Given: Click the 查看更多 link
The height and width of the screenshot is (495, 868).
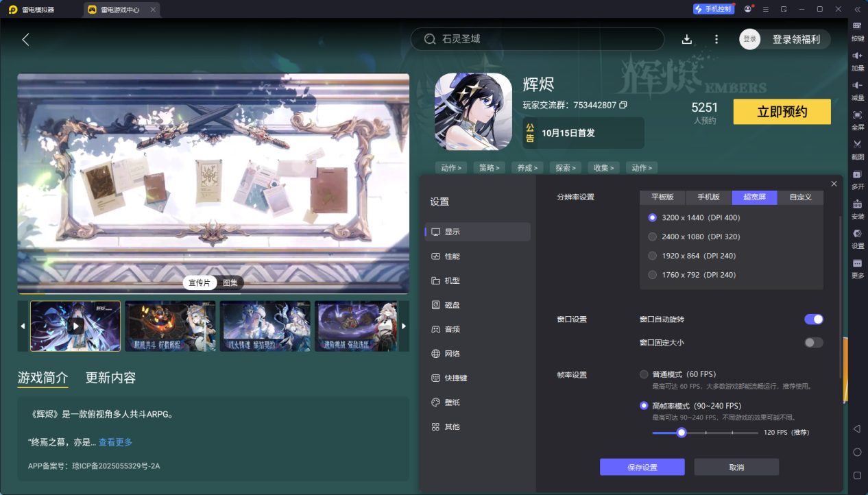Looking at the screenshot, I should pyautogui.click(x=115, y=442).
